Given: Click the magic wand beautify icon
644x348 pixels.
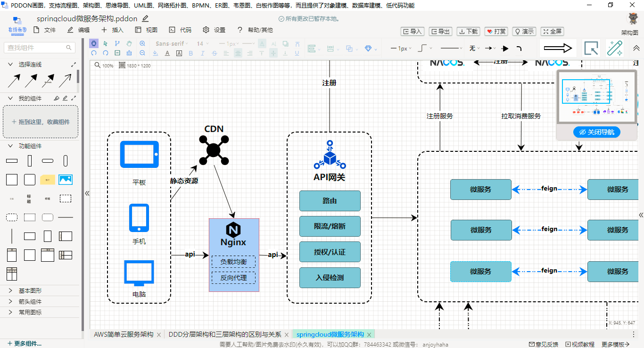Looking at the screenshot, I should [614, 48].
